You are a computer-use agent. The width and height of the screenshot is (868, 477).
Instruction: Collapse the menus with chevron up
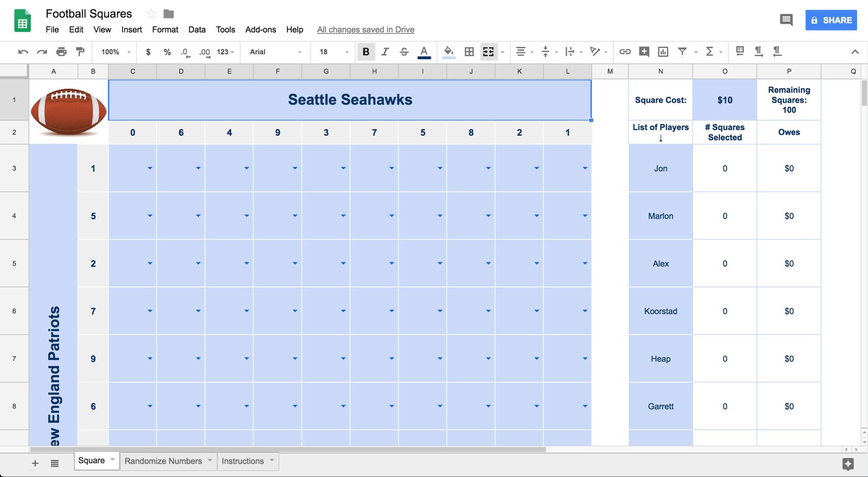(855, 52)
